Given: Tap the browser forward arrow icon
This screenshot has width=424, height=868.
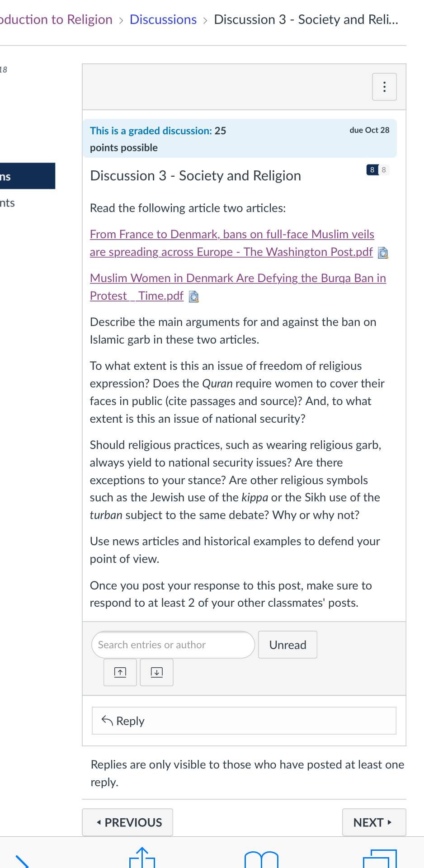Looking at the screenshot, I should [21, 861].
